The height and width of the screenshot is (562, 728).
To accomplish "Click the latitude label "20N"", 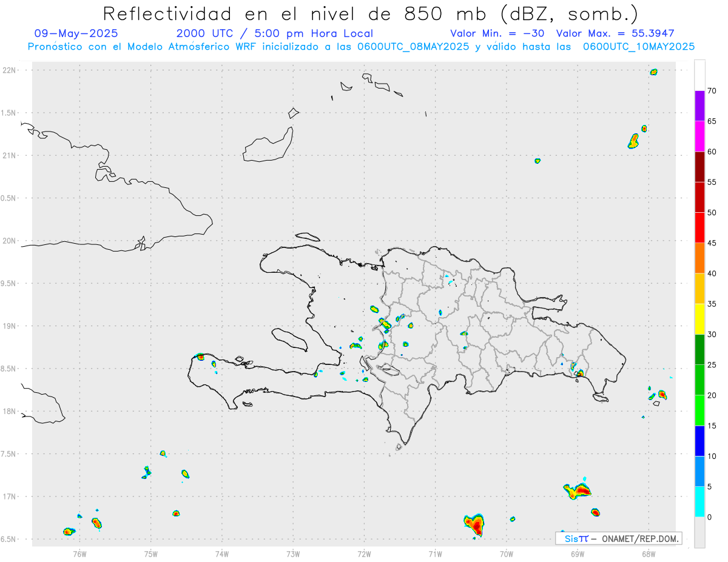I will click(9, 241).
